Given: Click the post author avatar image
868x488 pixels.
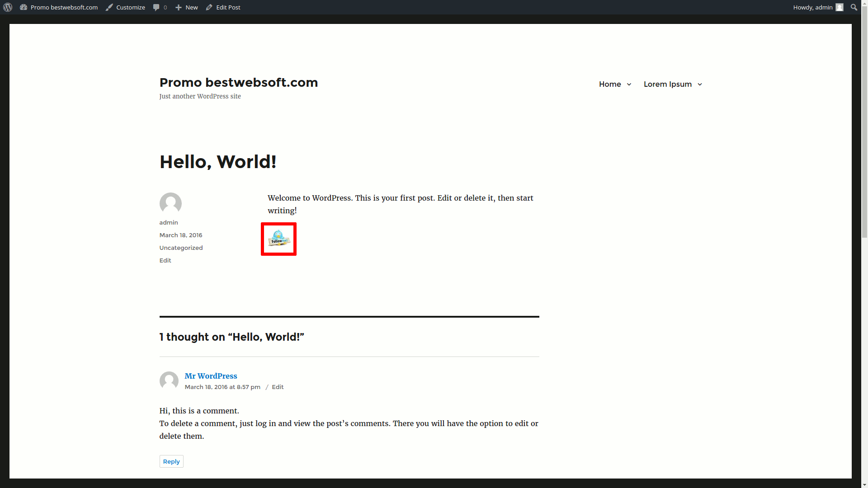Looking at the screenshot, I should 170,204.
